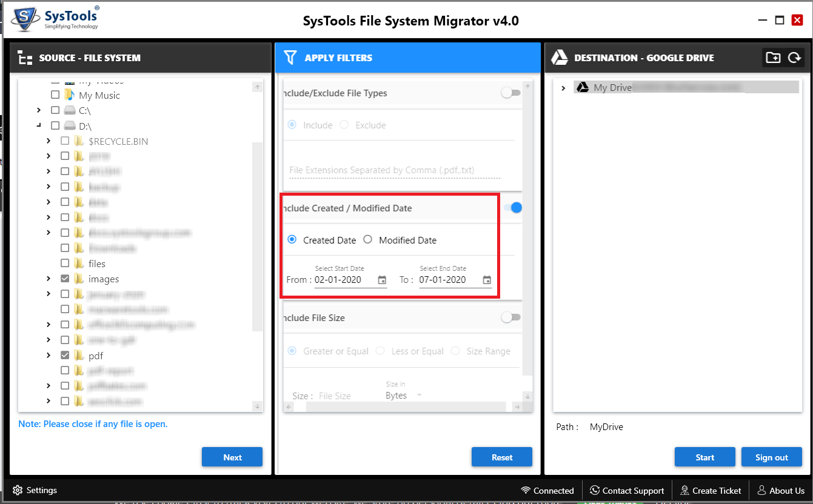Expand the C:\ drive node

tap(39, 110)
